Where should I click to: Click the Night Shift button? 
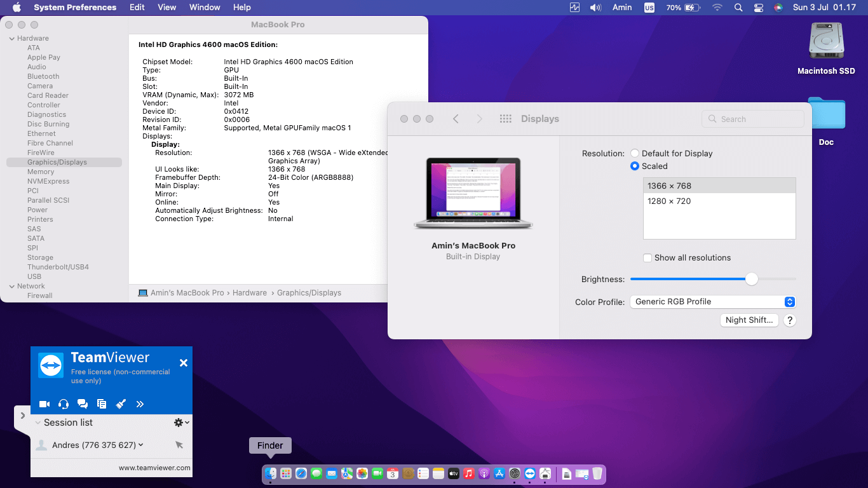point(749,320)
